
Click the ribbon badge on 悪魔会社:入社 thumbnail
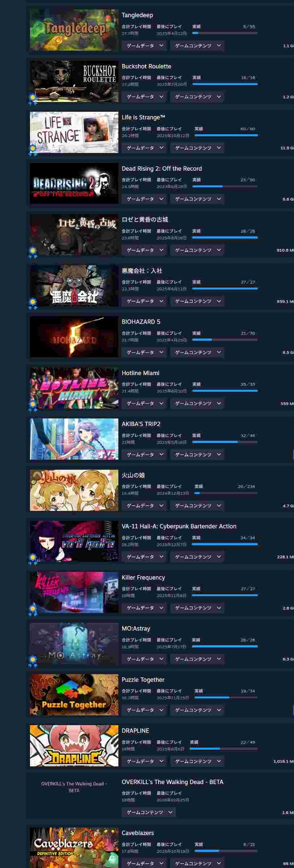click(33, 303)
